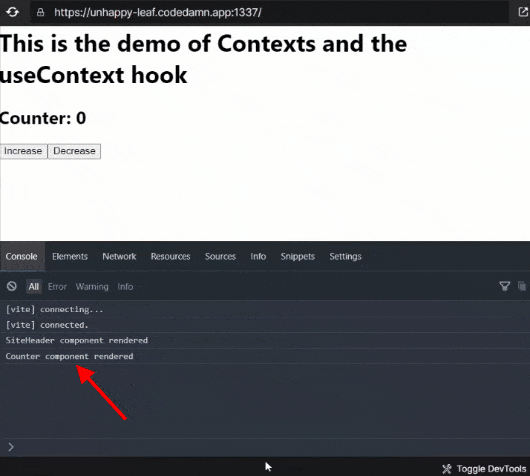
Task: Click the URL address field
Action: [x=269, y=13]
